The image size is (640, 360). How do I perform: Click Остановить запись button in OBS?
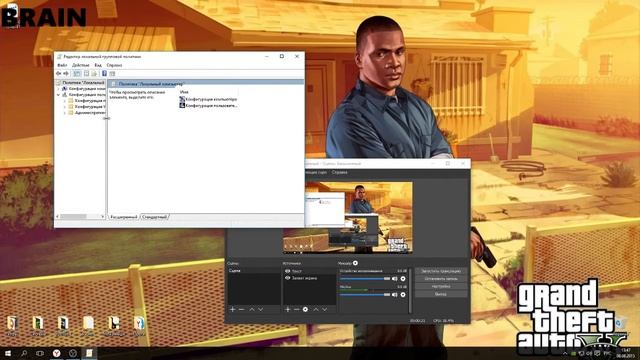point(441,279)
